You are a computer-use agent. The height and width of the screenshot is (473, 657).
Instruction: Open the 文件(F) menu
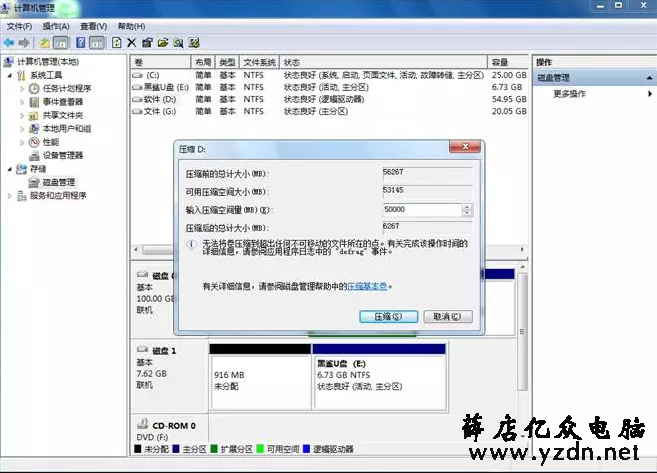(19, 26)
